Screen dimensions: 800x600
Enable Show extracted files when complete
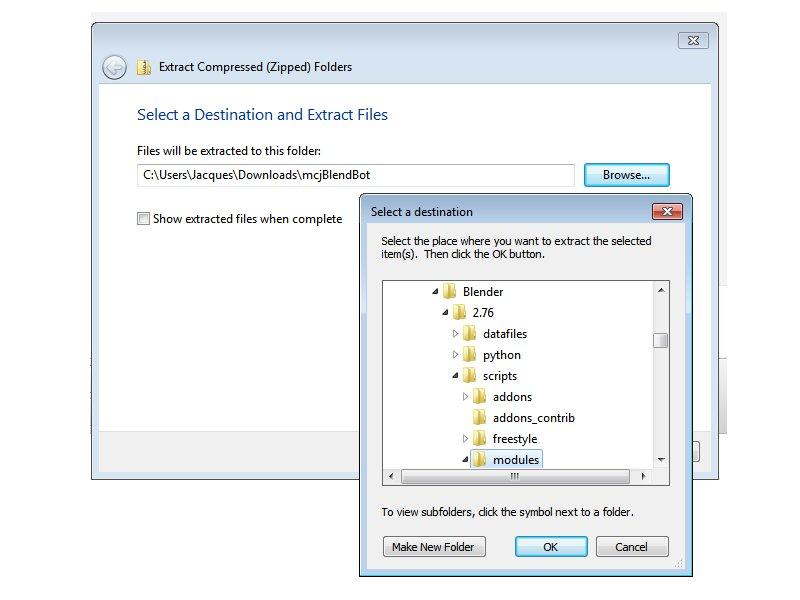144,219
